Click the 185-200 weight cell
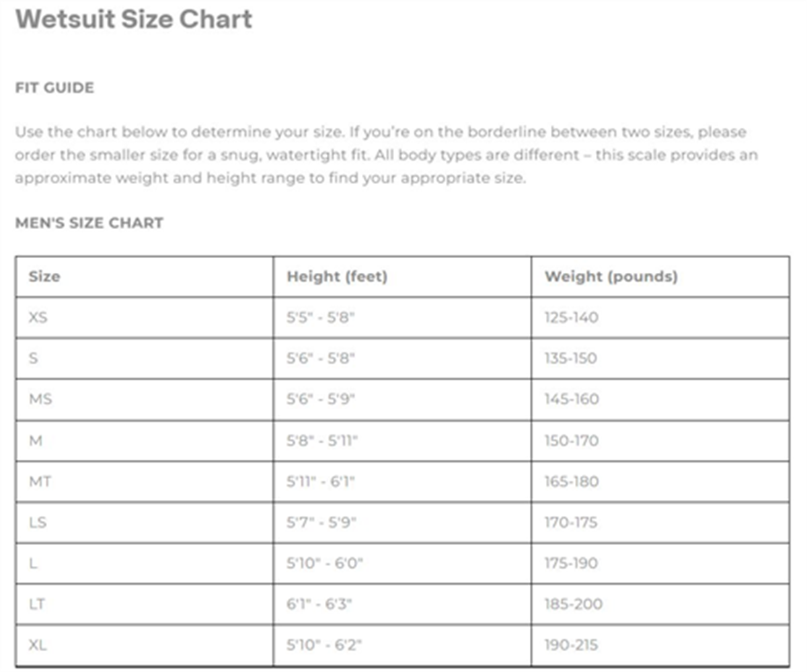The height and width of the screenshot is (672, 807). tap(573, 604)
